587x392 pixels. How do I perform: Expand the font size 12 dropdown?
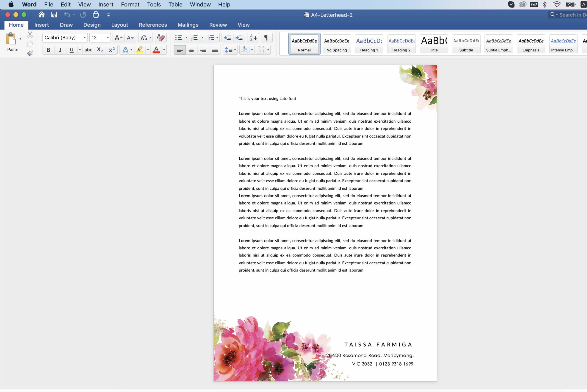(108, 38)
